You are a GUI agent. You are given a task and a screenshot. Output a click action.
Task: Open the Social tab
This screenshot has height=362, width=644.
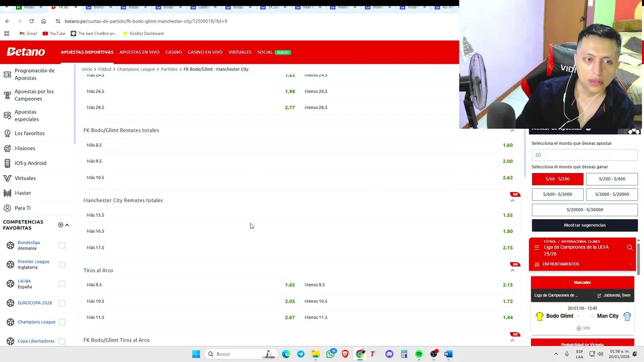coord(265,52)
